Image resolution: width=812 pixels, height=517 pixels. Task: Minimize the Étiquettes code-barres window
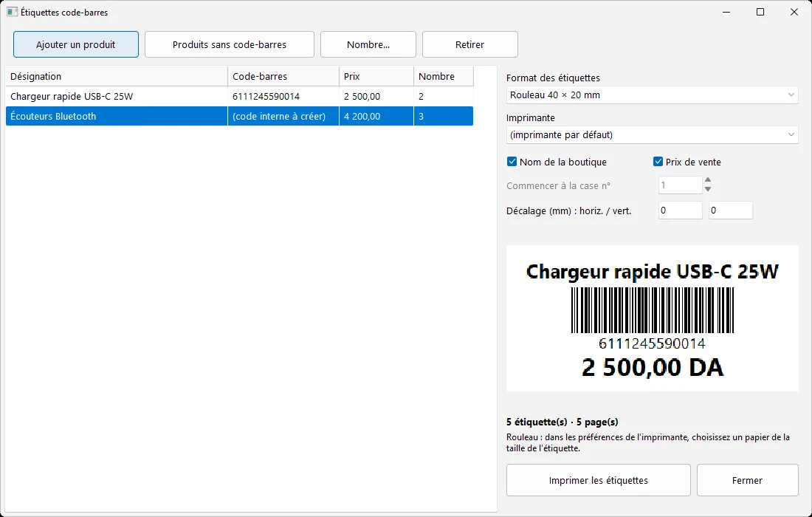coord(726,12)
